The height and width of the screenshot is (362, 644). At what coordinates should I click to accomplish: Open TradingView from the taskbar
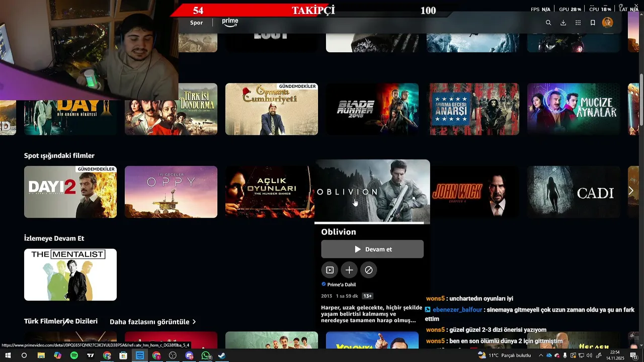91,355
